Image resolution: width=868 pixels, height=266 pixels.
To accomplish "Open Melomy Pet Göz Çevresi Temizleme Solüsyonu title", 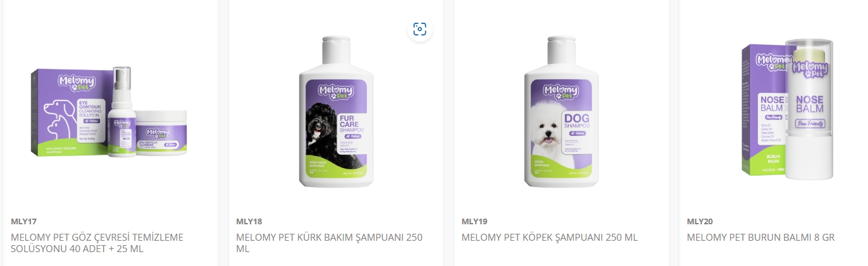I will pos(97,243).
